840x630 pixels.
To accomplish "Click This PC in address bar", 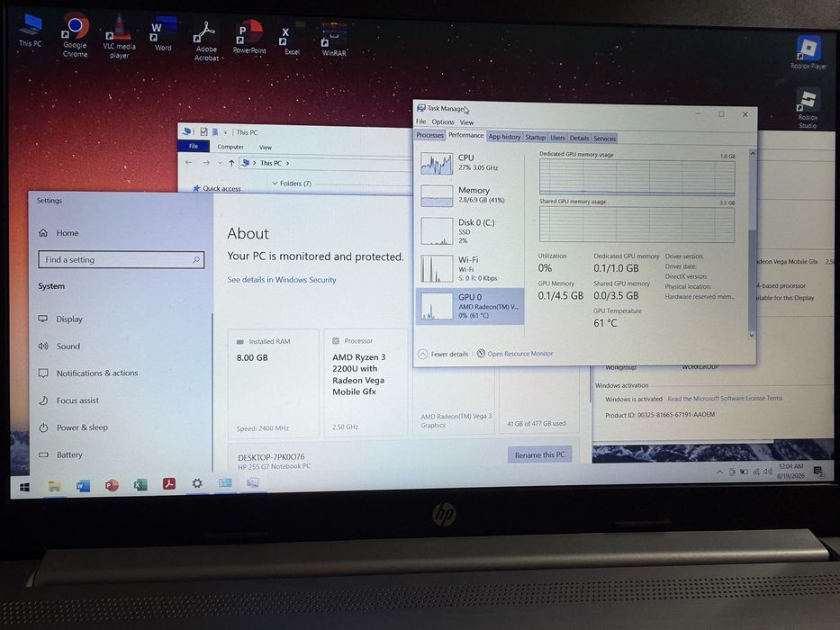I will pos(270,163).
